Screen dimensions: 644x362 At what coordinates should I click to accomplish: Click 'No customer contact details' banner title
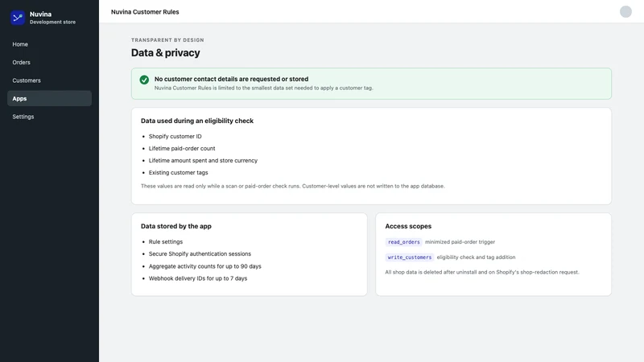pyautogui.click(x=231, y=79)
